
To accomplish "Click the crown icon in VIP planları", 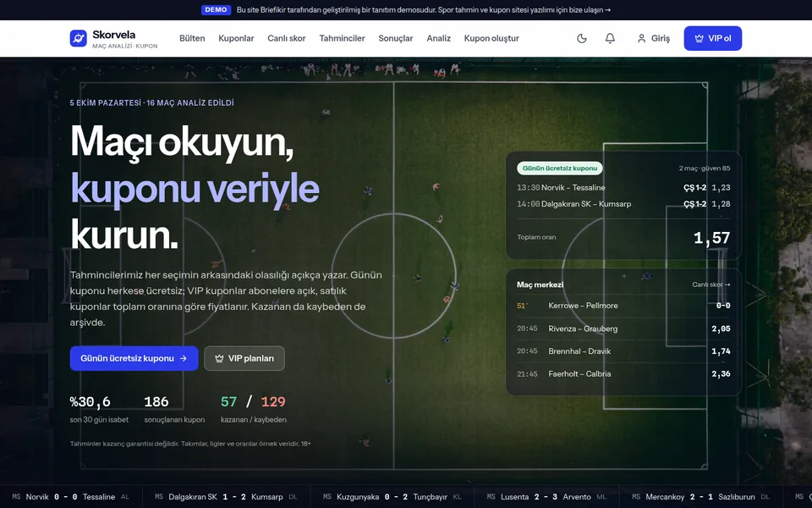I will coord(219,358).
